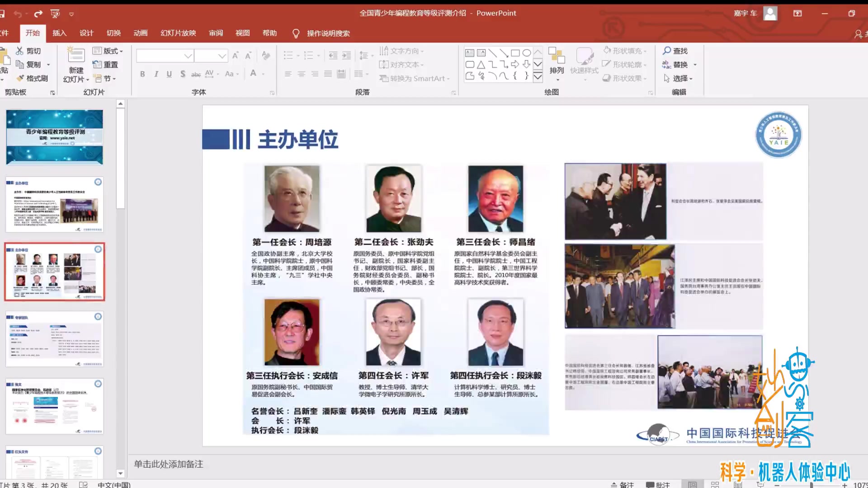Screen dimensions: 868x488
Task: Switch to the View (视图) tab
Action: click(242, 33)
